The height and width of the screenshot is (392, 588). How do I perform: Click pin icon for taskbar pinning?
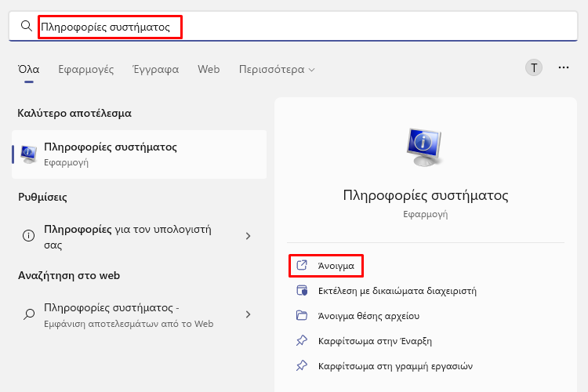tap(302, 366)
